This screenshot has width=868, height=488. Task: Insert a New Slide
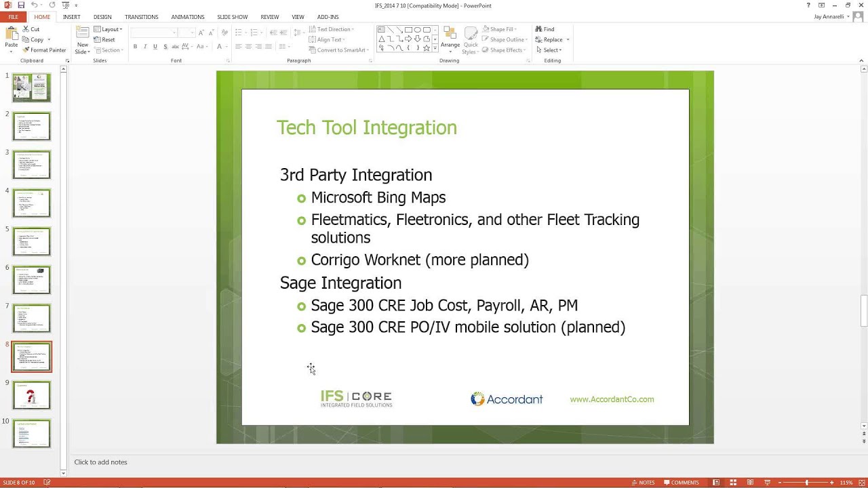[82, 41]
